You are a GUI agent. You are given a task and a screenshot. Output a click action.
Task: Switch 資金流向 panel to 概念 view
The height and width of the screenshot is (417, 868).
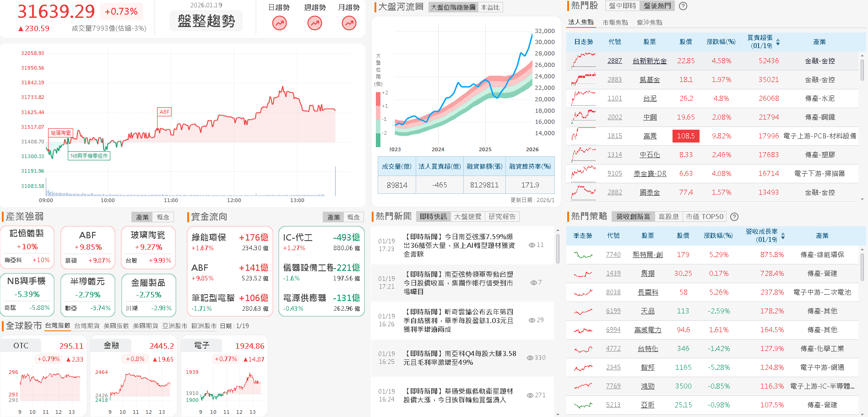click(x=354, y=217)
